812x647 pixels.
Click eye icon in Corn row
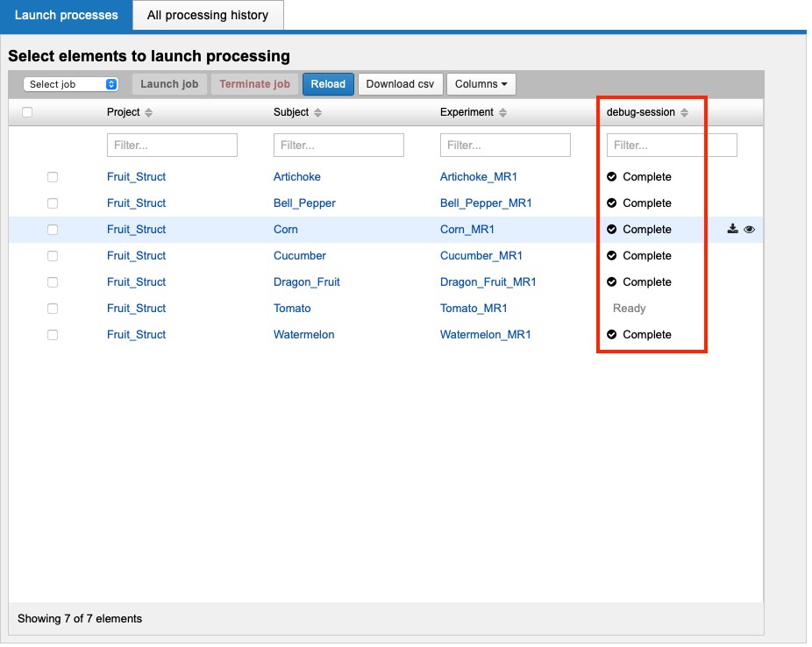click(749, 230)
